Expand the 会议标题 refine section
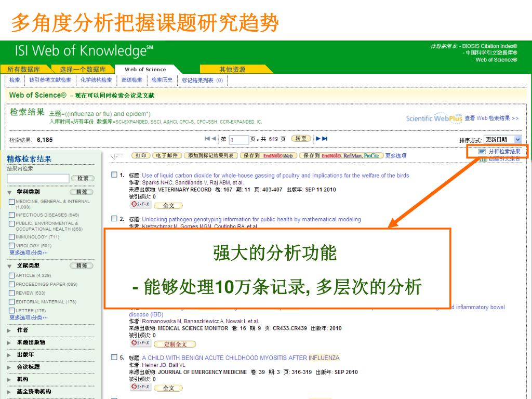This screenshot has height=399, width=532. point(9,367)
